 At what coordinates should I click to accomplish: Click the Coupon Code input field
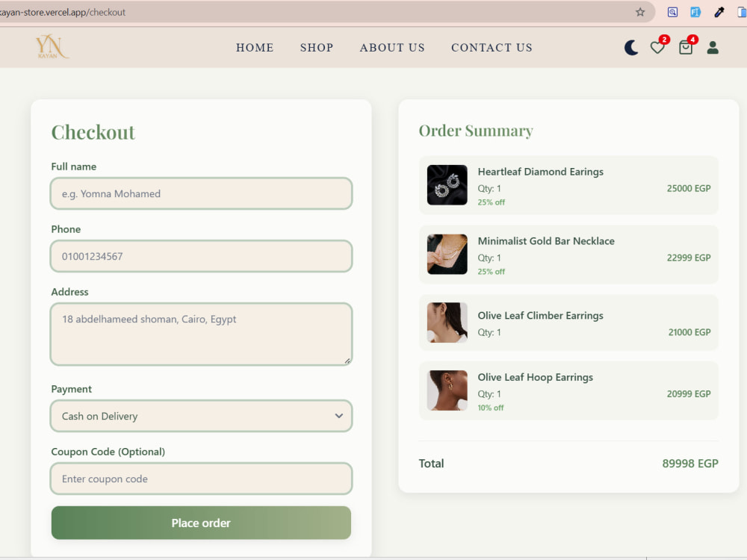pos(201,479)
